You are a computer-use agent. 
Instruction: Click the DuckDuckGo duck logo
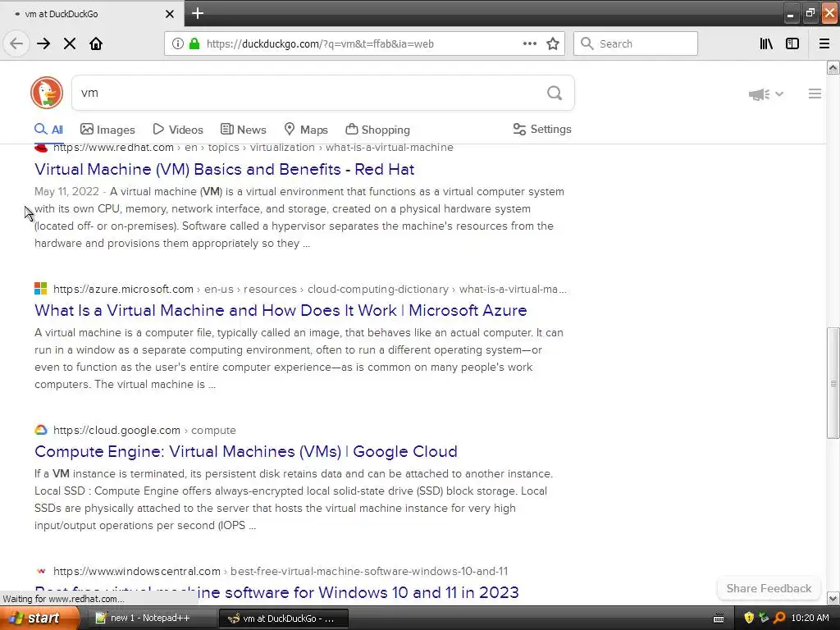pos(47,93)
